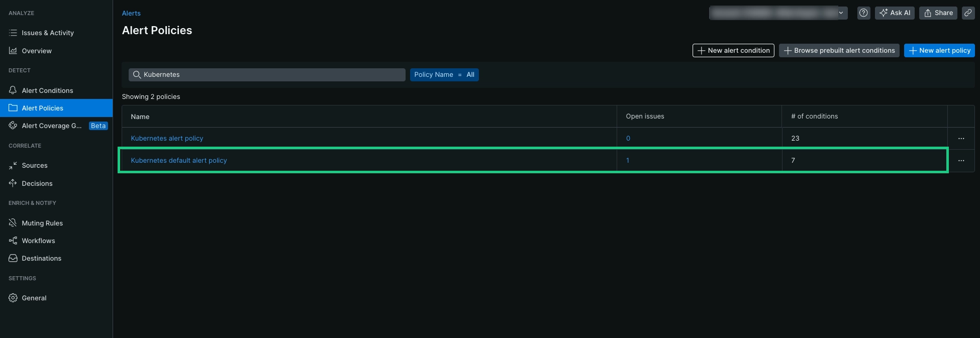Go to Alert Conditions in sidebar
The image size is (980, 338).
(47, 90)
